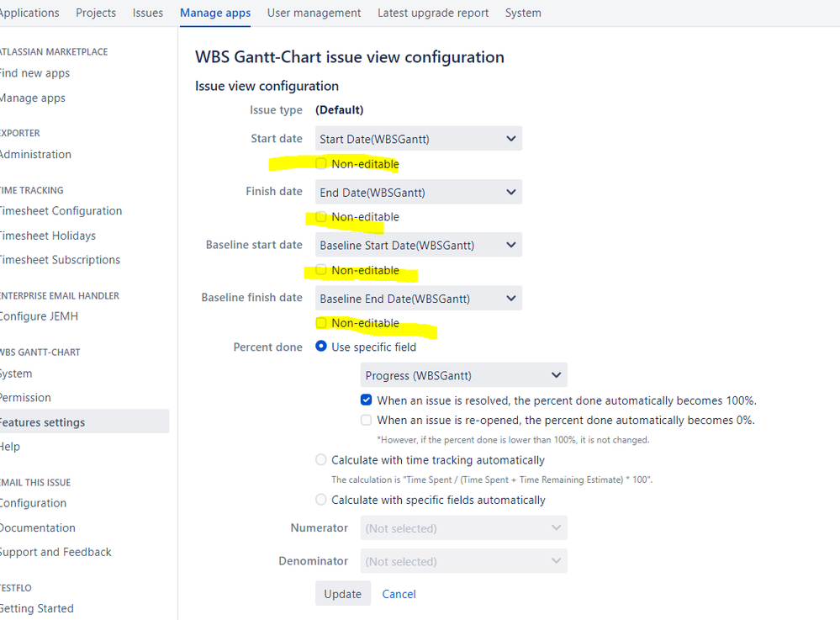Viewport: 840px width, 620px height.
Task: Open WBS Gantt-Chart Permission link
Action: (x=26, y=398)
